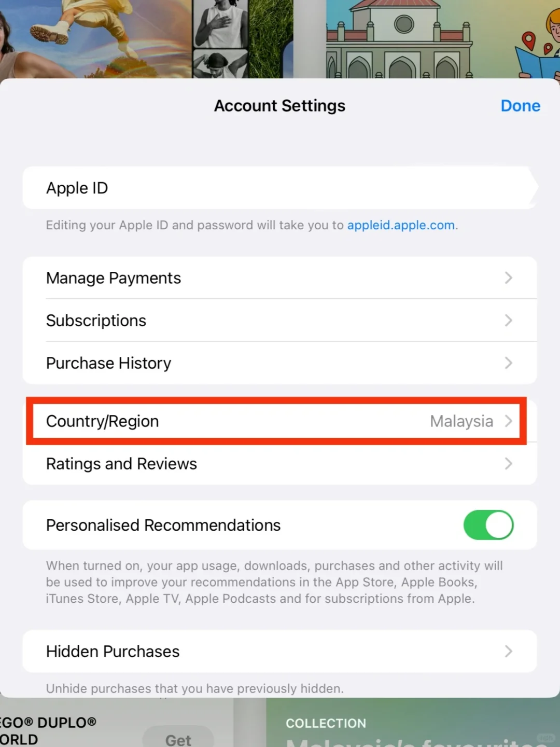Image resolution: width=560 pixels, height=747 pixels.
Task: View Purchase History
Action: pyautogui.click(x=280, y=363)
